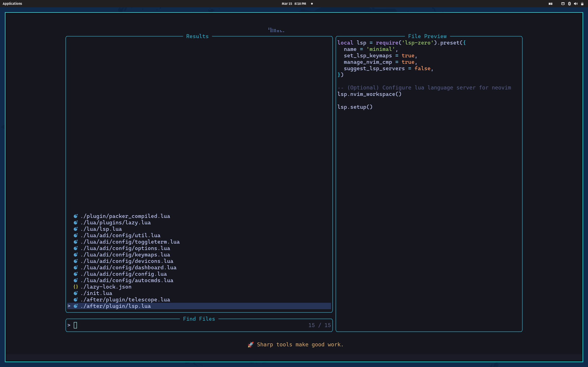This screenshot has width=588, height=367.
Task: Click the Lua icon next to packer_compiled.lua
Action: 76,216
